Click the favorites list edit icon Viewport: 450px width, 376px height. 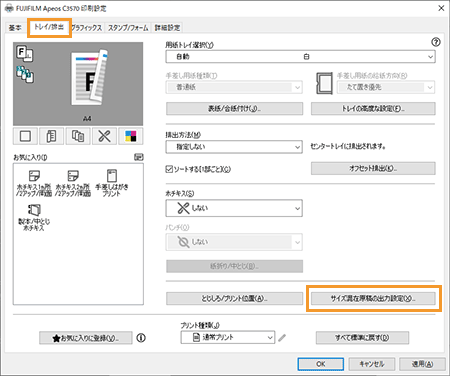point(139,157)
